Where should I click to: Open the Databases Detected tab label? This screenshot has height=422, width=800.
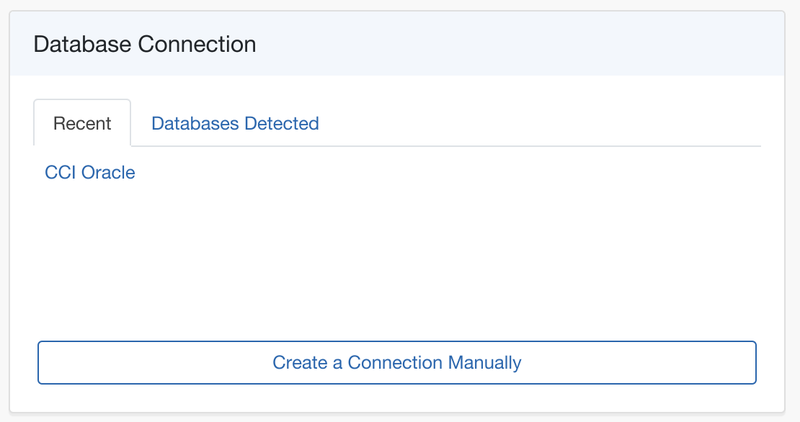click(235, 123)
